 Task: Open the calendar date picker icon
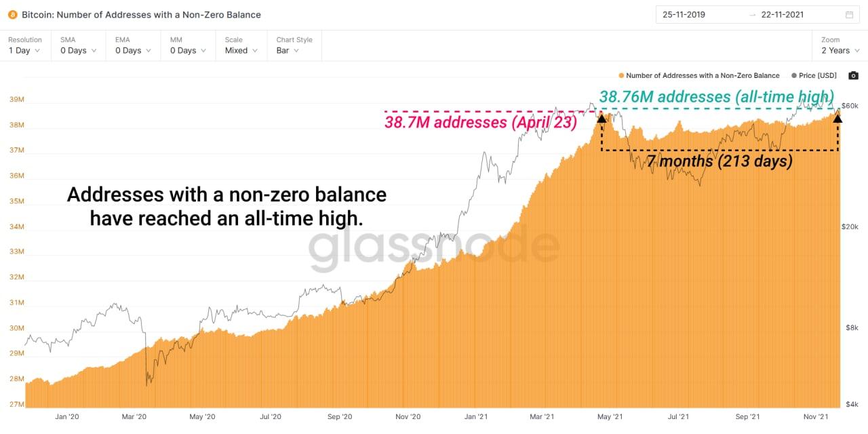(850, 15)
